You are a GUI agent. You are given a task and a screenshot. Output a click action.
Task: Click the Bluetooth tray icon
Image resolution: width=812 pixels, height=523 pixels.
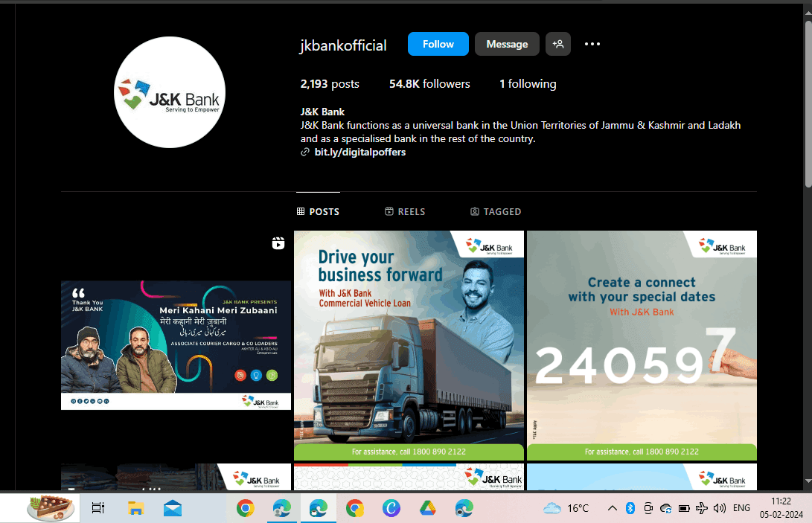point(630,509)
